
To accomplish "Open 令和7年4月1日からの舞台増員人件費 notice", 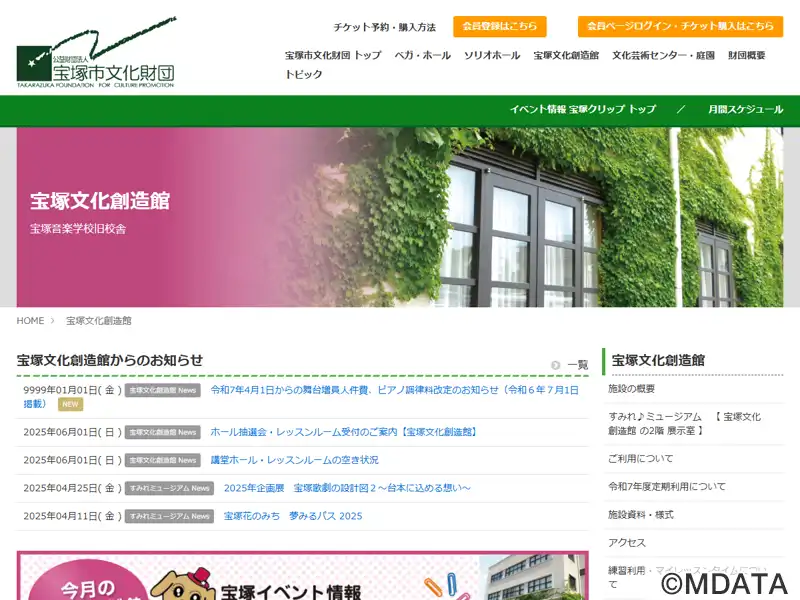I will point(394,390).
